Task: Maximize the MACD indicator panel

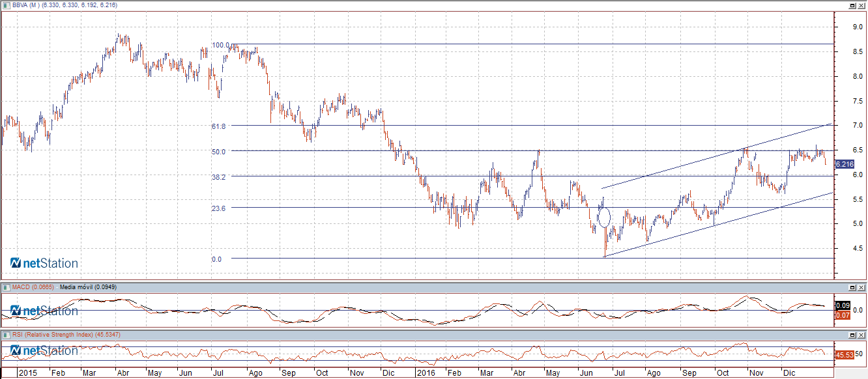Action: click(x=852, y=287)
